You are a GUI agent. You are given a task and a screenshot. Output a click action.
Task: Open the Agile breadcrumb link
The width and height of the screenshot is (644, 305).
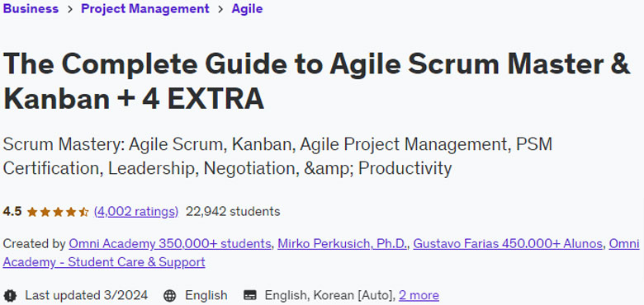click(x=247, y=8)
